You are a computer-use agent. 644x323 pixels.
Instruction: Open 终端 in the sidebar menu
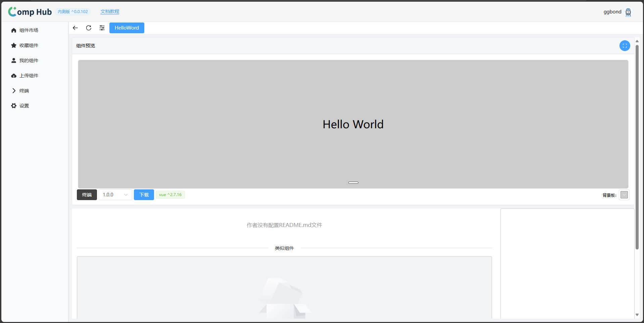point(24,91)
